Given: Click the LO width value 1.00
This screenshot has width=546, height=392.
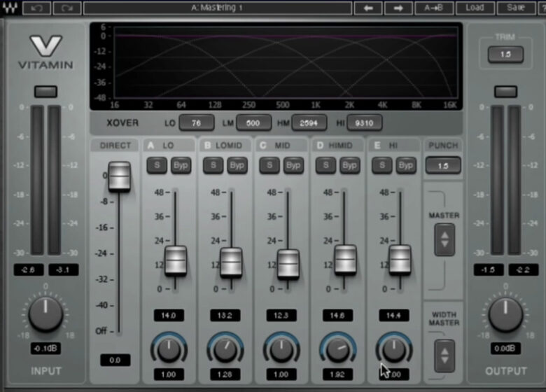Looking at the screenshot, I should coord(169,374).
